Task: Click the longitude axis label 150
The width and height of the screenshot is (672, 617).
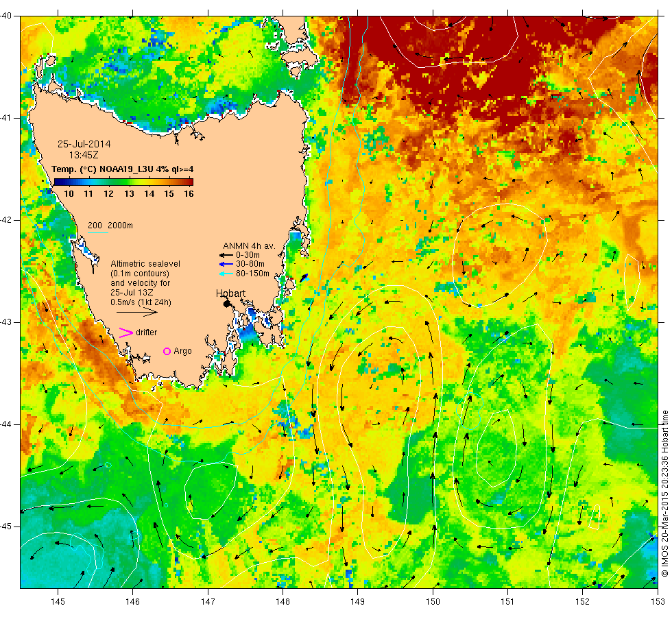Action: click(x=433, y=602)
